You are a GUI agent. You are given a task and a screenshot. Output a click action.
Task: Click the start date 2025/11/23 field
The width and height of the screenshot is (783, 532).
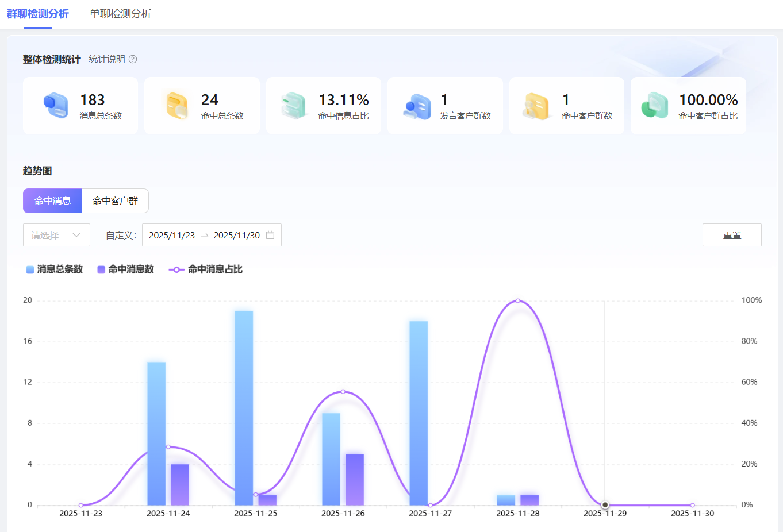[172, 235]
